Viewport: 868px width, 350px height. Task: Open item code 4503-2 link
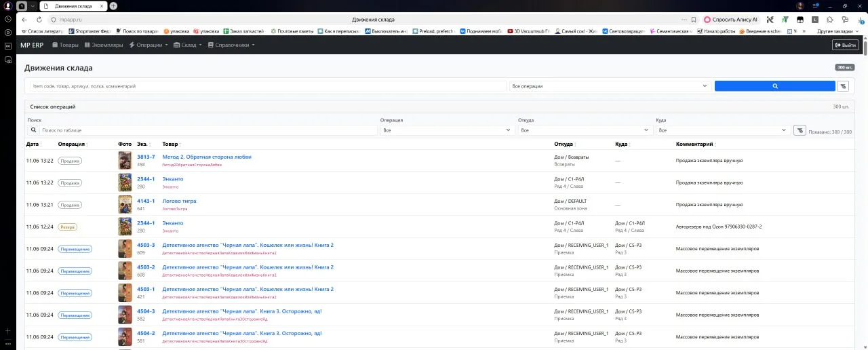click(146, 267)
